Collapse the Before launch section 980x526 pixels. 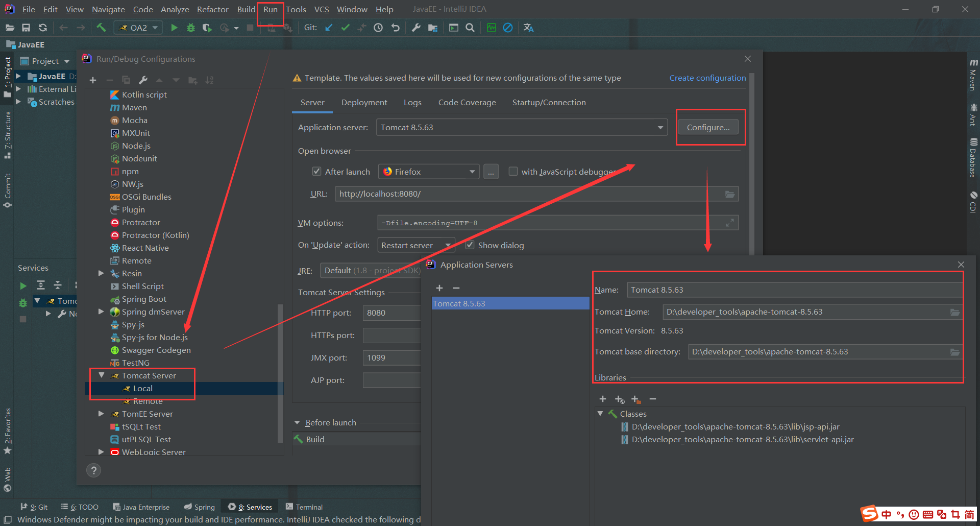[297, 423]
